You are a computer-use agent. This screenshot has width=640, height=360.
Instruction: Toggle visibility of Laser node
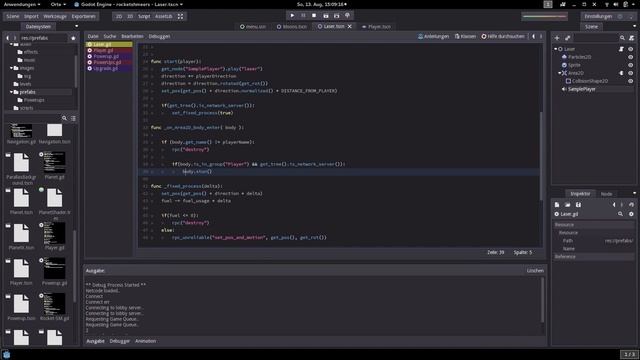(631, 49)
